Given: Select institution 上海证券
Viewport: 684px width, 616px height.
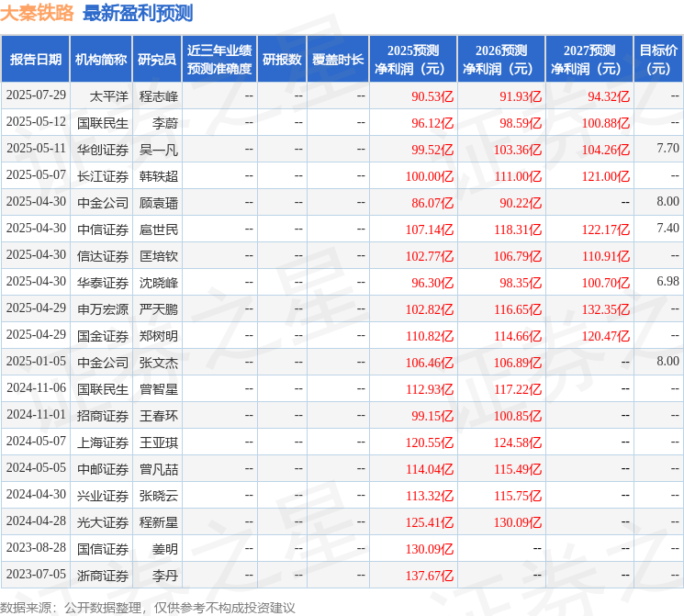Looking at the screenshot, I should pyautogui.click(x=103, y=442).
